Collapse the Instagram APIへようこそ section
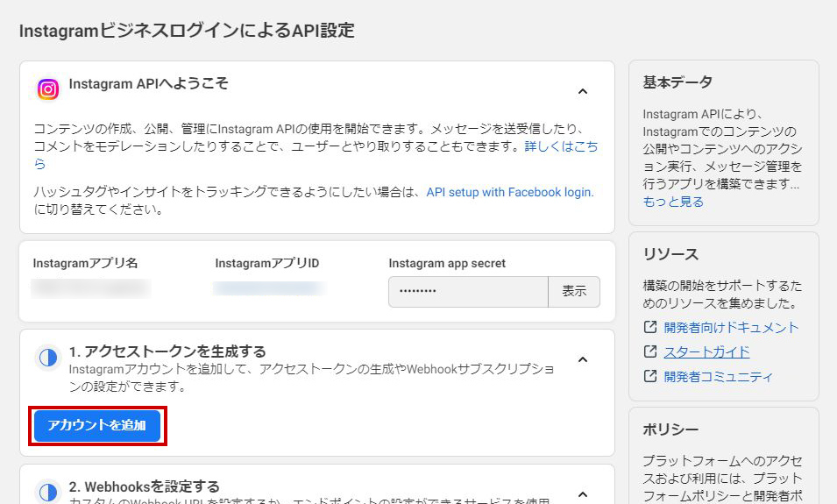Screen dimensions: 837x504 583,91
